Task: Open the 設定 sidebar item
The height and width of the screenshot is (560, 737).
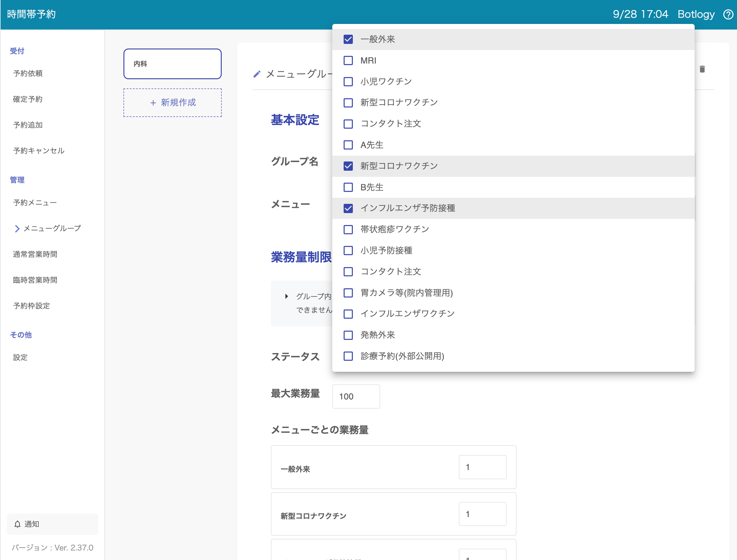Action: (x=20, y=357)
